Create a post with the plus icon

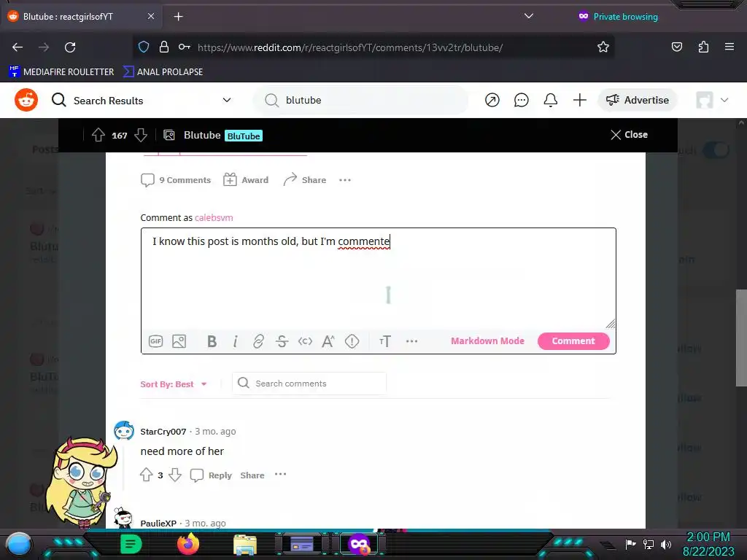tap(580, 100)
